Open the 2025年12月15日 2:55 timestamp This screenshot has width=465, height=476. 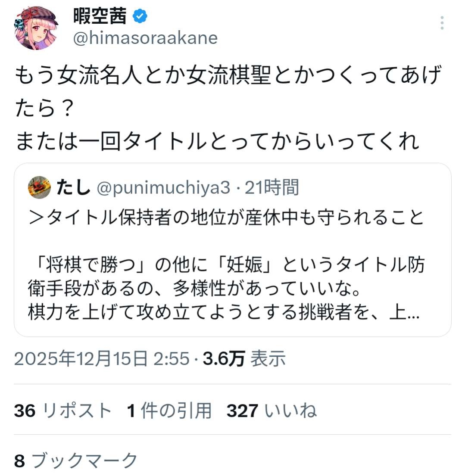(x=102, y=358)
